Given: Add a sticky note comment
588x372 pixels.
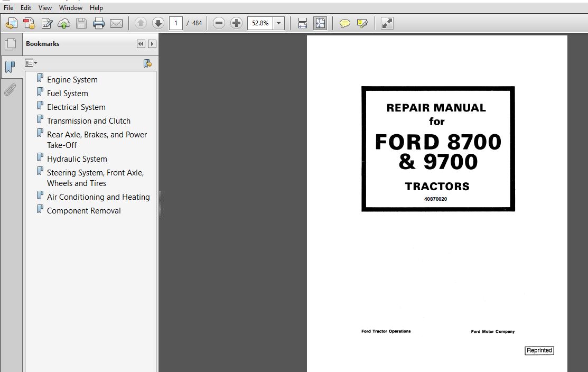Looking at the screenshot, I should [x=344, y=23].
